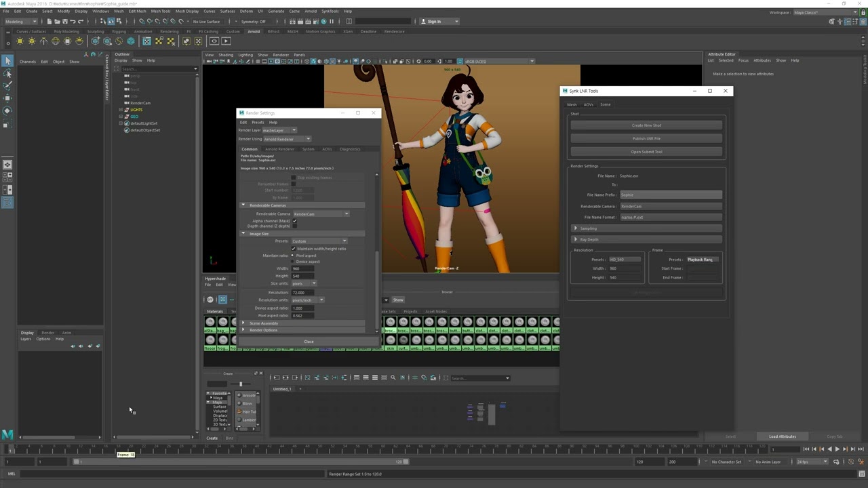
Task: Open the SynkTools menu
Action: [x=330, y=11]
